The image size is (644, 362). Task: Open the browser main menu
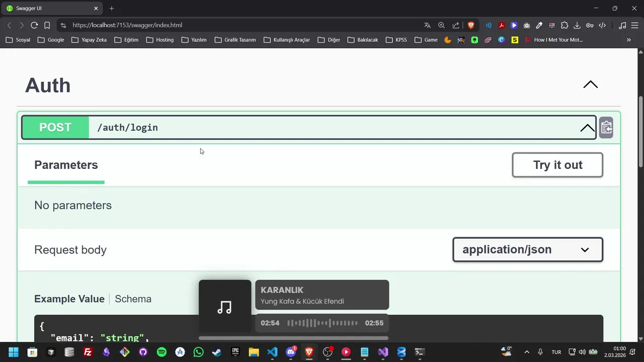coord(635,25)
